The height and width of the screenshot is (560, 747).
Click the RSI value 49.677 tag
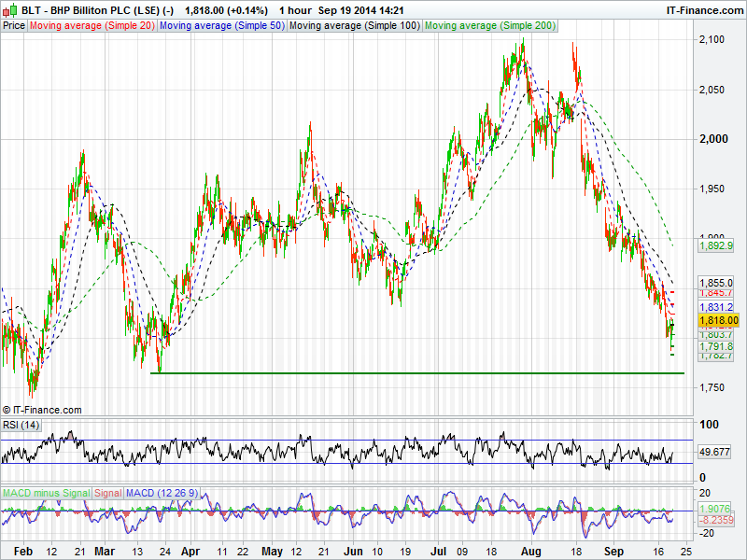click(x=714, y=452)
